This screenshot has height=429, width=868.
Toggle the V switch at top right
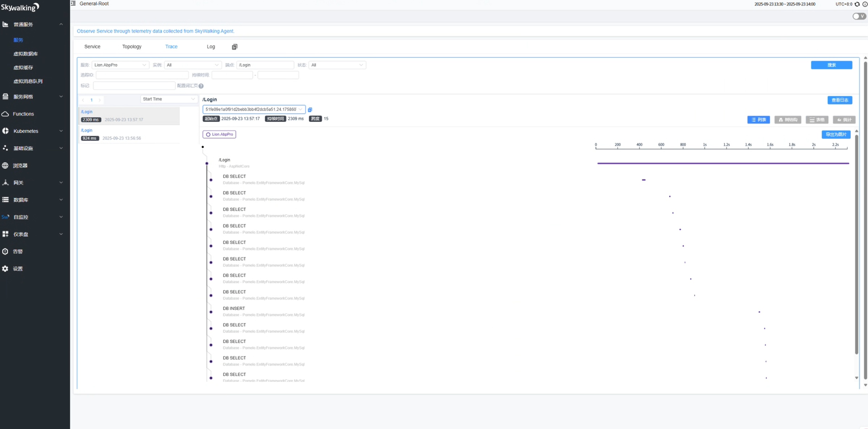coord(859,16)
